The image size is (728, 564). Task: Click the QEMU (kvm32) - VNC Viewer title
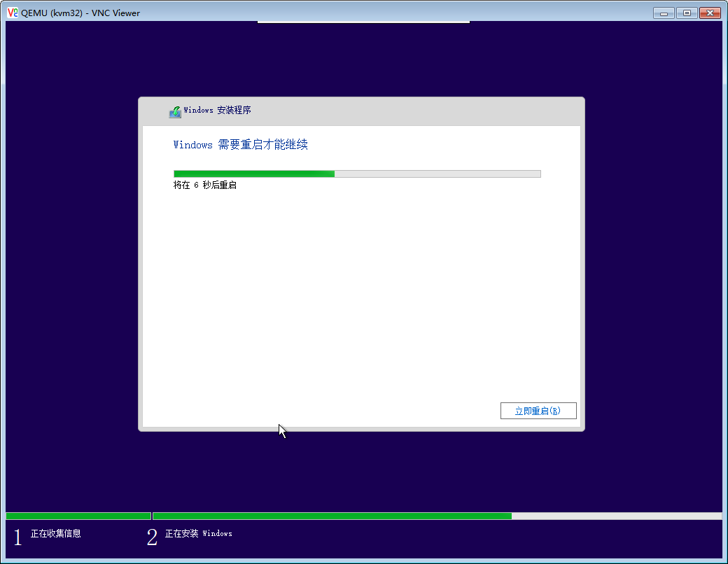click(x=80, y=13)
